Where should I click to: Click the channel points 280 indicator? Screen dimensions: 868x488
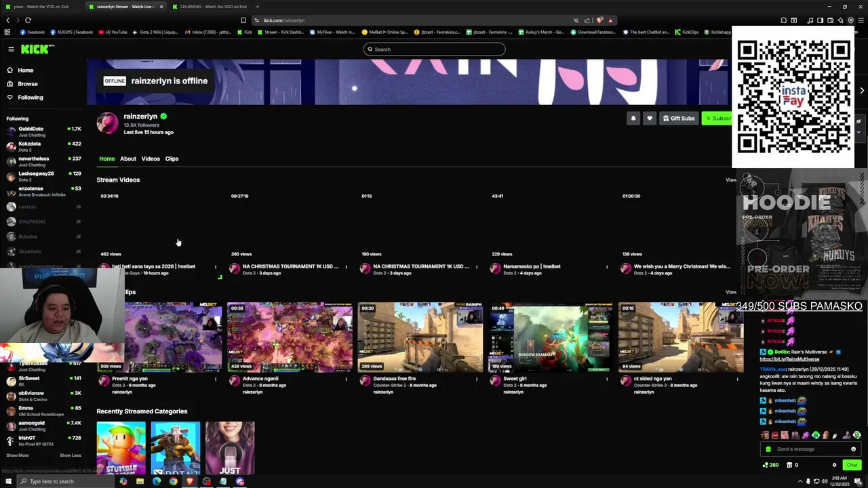point(771,465)
